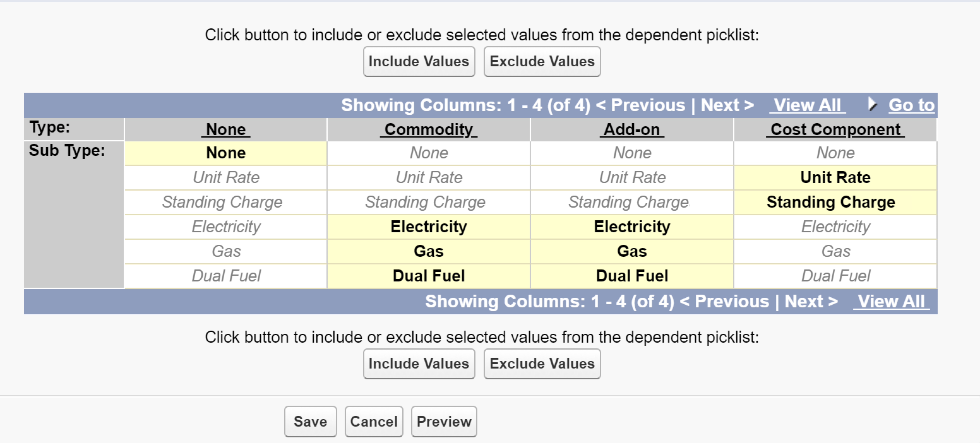Select None cell in Add-on column
This screenshot has width=980, height=443.
[x=632, y=153]
